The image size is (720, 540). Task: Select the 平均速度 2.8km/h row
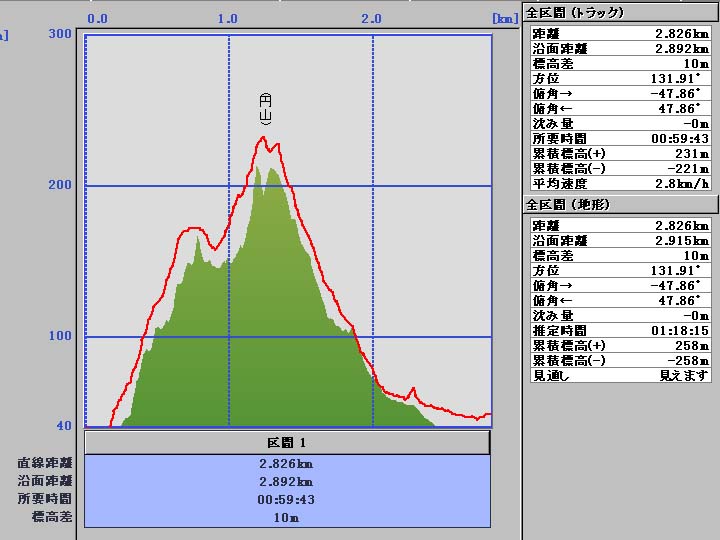click(x=620, y=184)
